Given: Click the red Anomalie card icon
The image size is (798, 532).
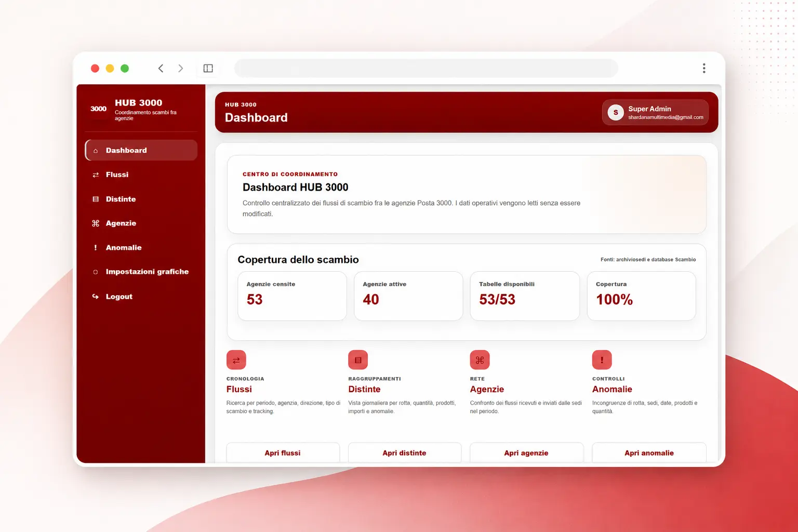Looking at the screenshot, I should coord(602,360).
